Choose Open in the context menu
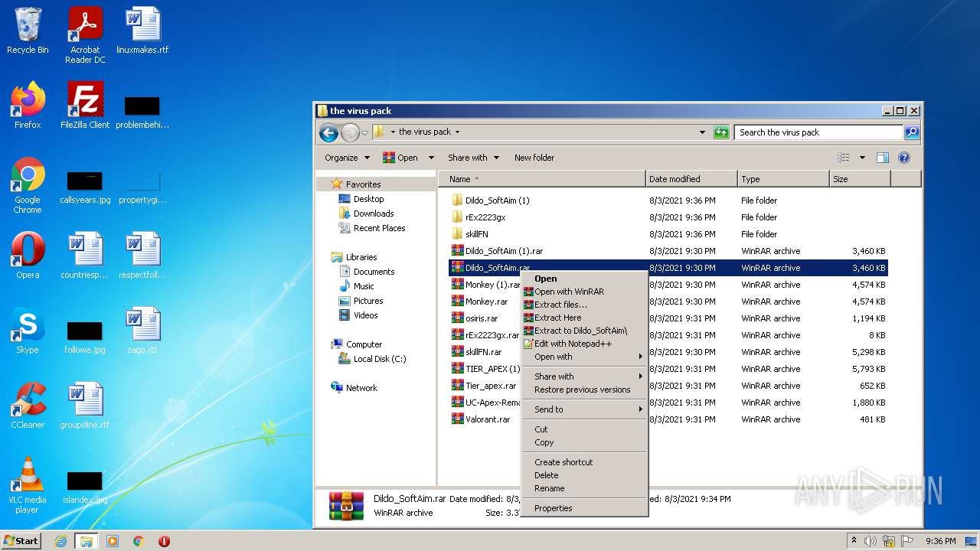Screen dimensions: 980x551 click(585, 279)
